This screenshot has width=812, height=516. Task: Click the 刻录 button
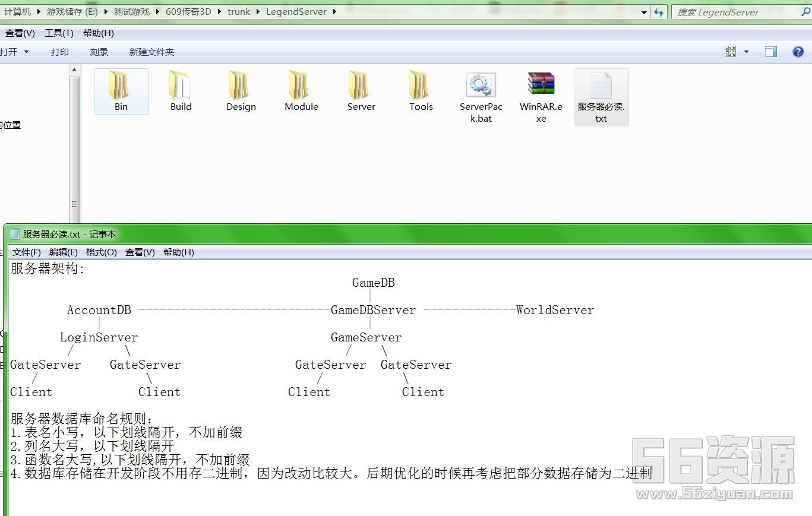coord(99,52)
